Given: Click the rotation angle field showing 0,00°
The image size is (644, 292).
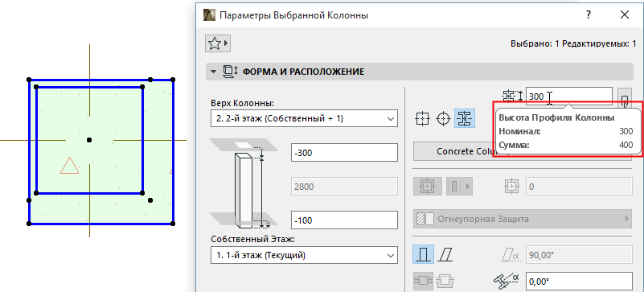Looking at the screenshot, I should tap(579, 282).
